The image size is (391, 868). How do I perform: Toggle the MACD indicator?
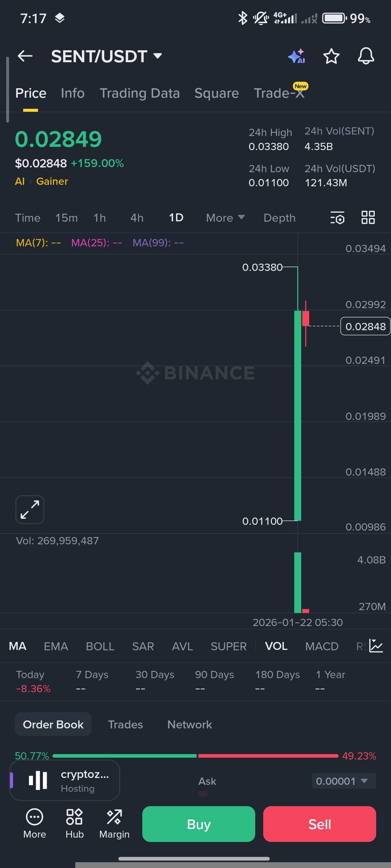coord(321,646)
